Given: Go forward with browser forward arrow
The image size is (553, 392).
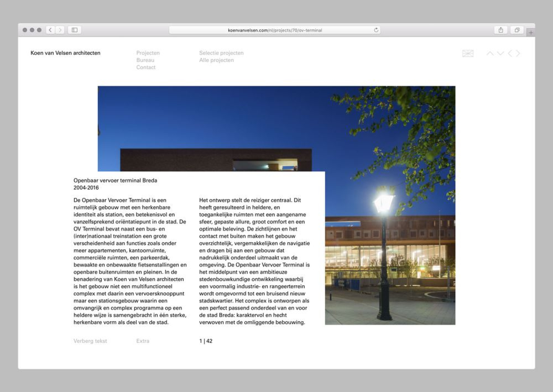Looking at the screenshot, I should tap(60, 30).
